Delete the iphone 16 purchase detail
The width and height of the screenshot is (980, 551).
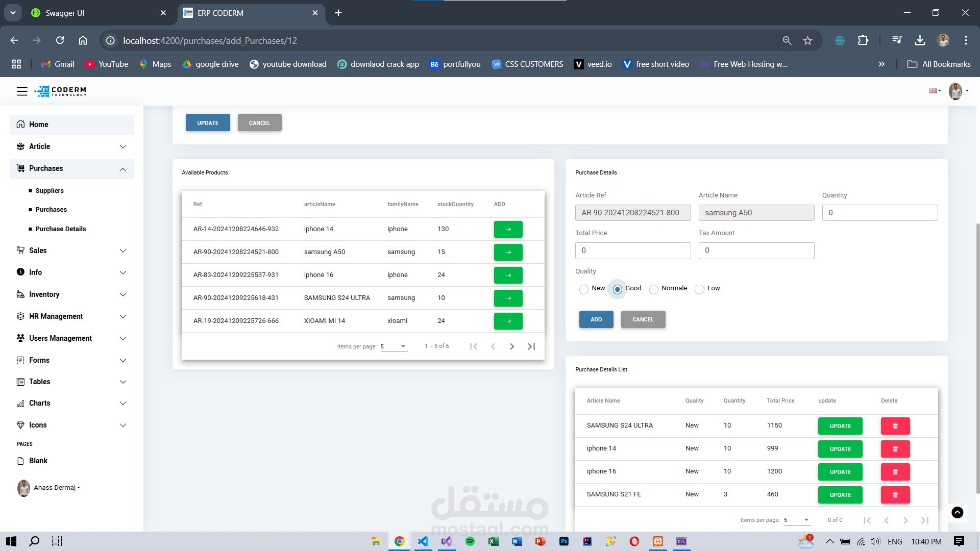tap(895, 472)
